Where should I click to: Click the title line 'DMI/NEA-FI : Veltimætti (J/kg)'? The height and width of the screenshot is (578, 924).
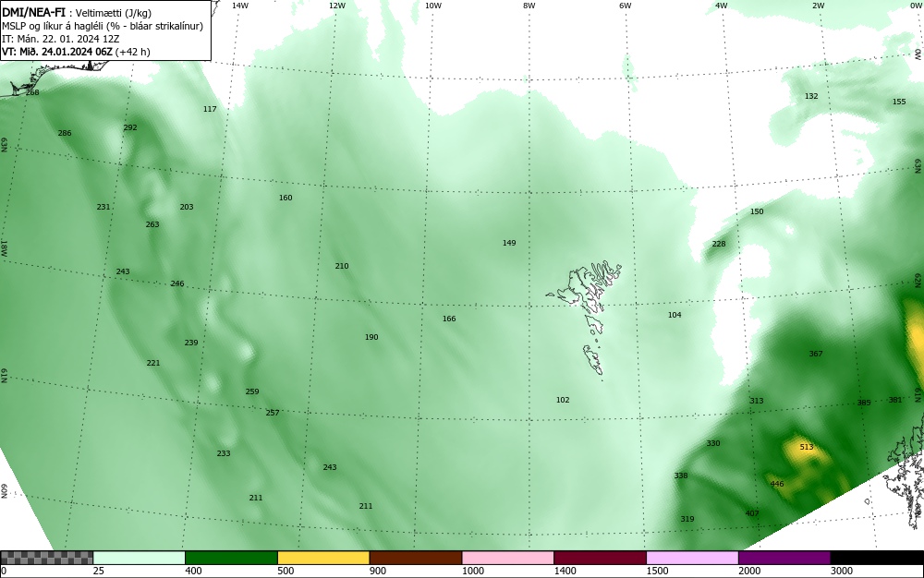(x=77, y=13)
